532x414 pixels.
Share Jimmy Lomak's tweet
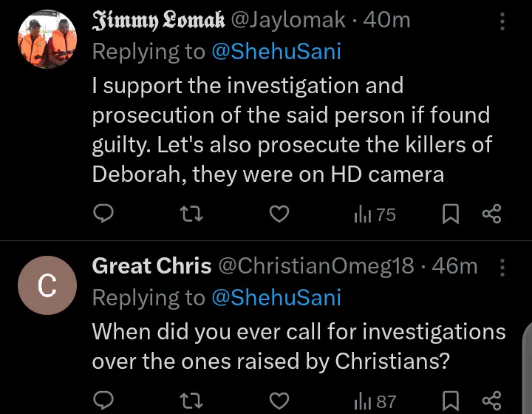(491, 214)
